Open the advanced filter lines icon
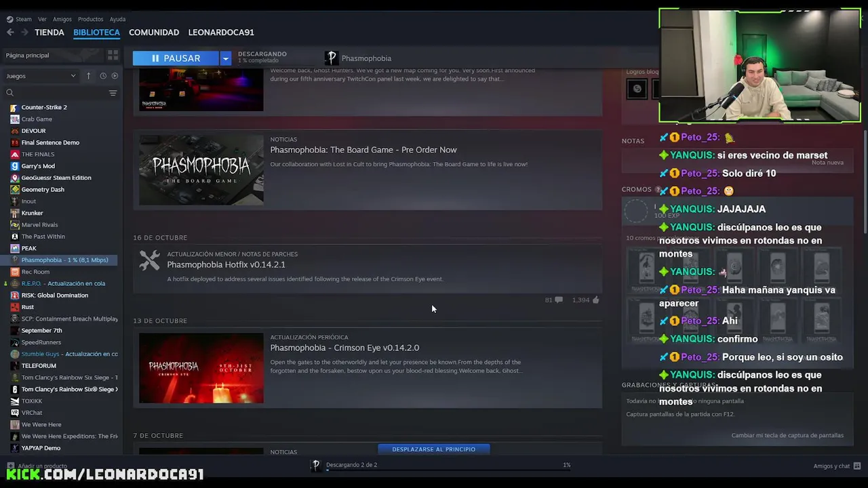868x488 pixels. (113, 93)
